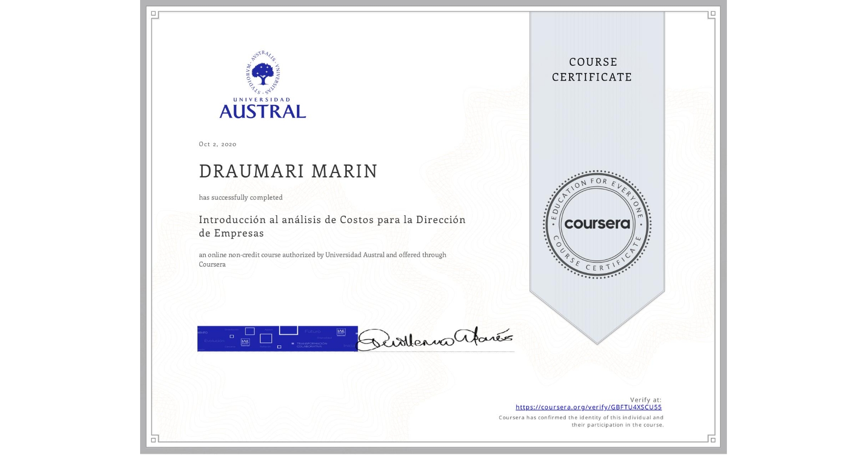Click the coursera wordmark inside the seal

click(x=597, y=224)
